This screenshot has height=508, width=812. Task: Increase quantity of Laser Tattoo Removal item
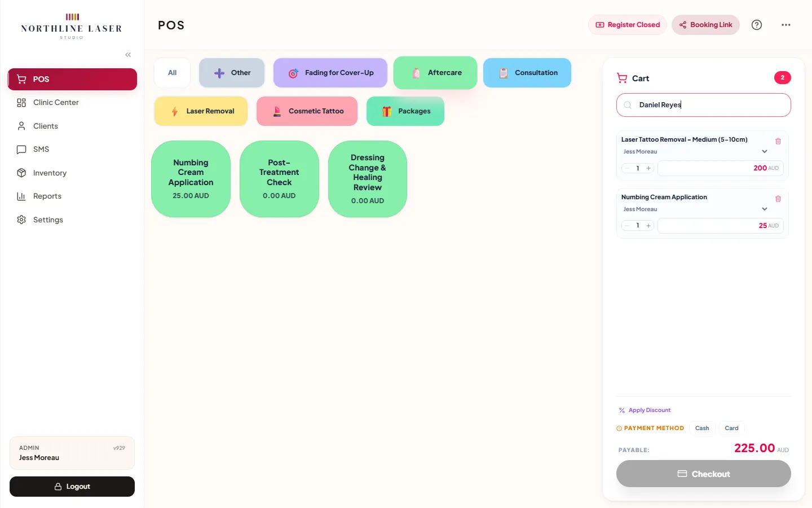point(648,168)
